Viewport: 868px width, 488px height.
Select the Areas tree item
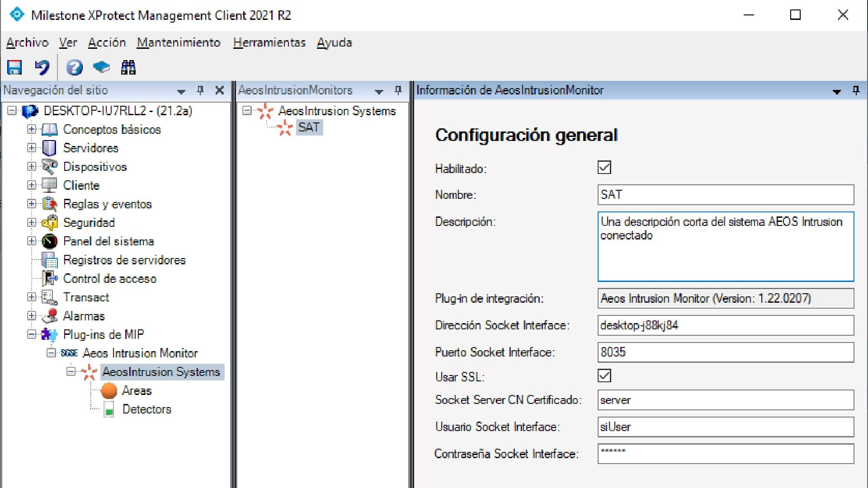(137, 390)
